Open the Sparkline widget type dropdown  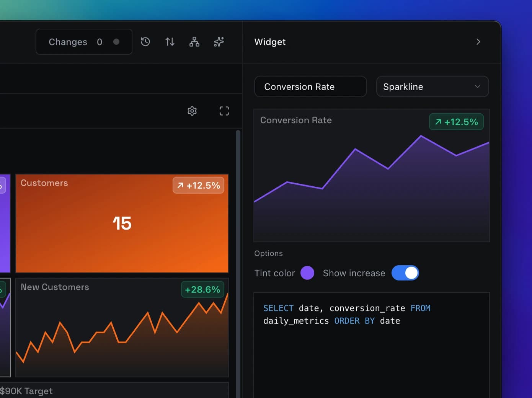(432, 86)
